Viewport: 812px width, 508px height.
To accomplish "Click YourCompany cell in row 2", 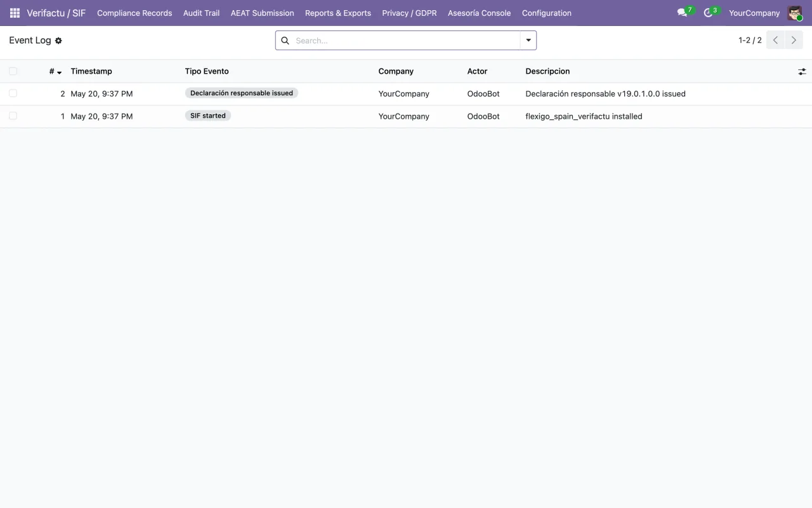I will [404, 93].
